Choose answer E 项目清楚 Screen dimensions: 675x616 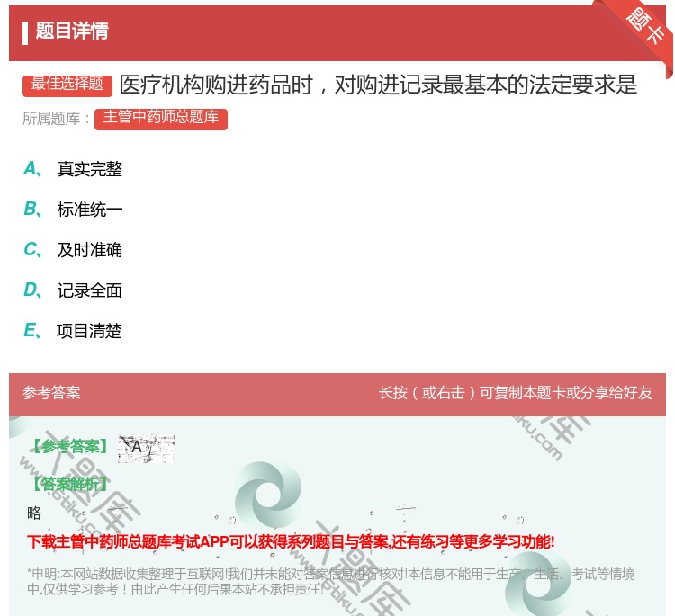[88, 331]
